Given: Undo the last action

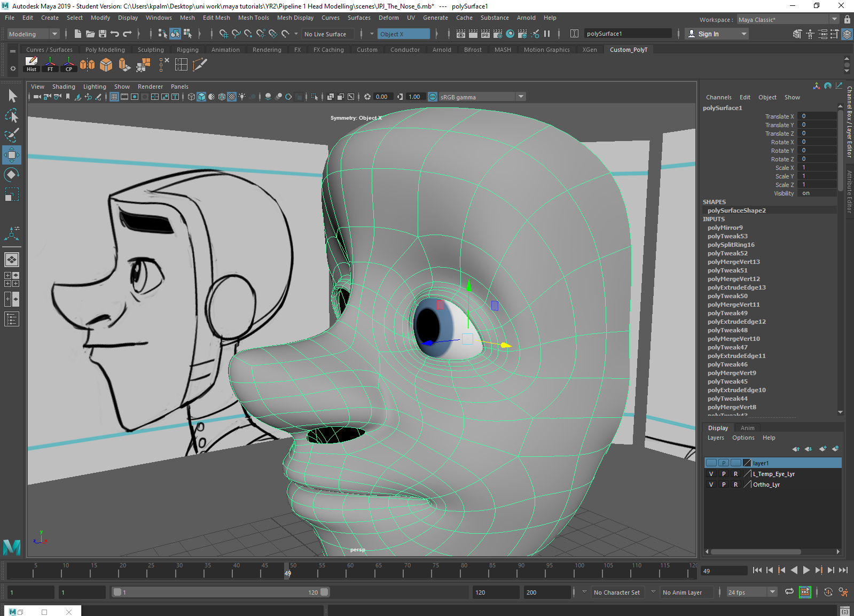Looking at the screenshot, I should tap(115, 34).
